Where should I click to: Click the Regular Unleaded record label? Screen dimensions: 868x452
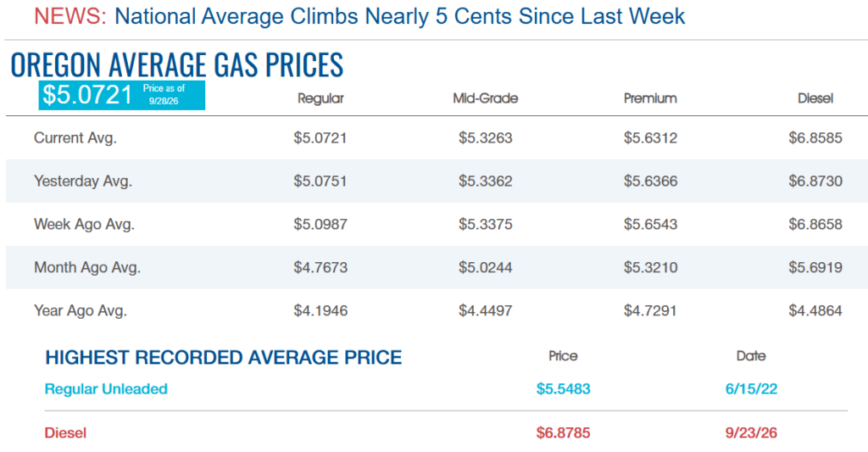click(x=106, y=389)
